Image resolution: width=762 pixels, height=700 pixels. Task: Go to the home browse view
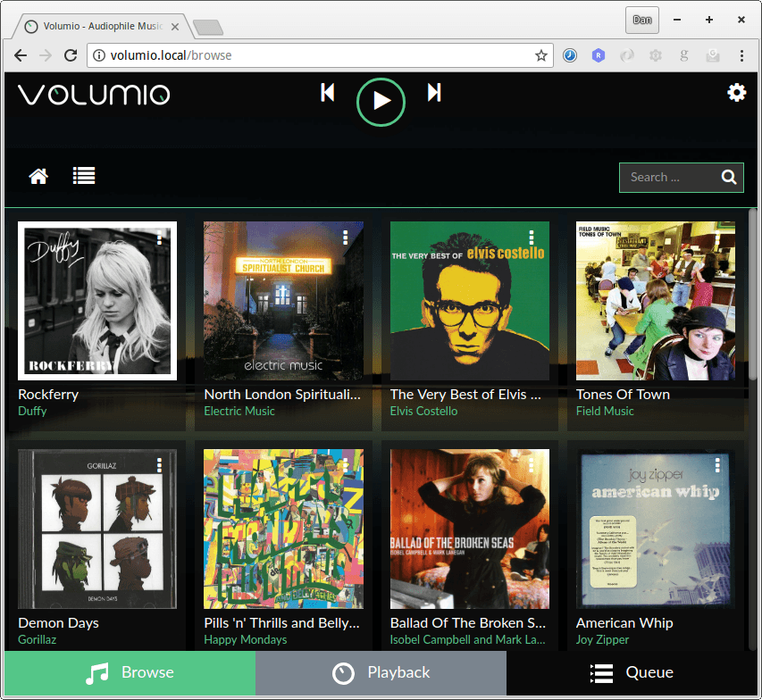click(38, 177)
